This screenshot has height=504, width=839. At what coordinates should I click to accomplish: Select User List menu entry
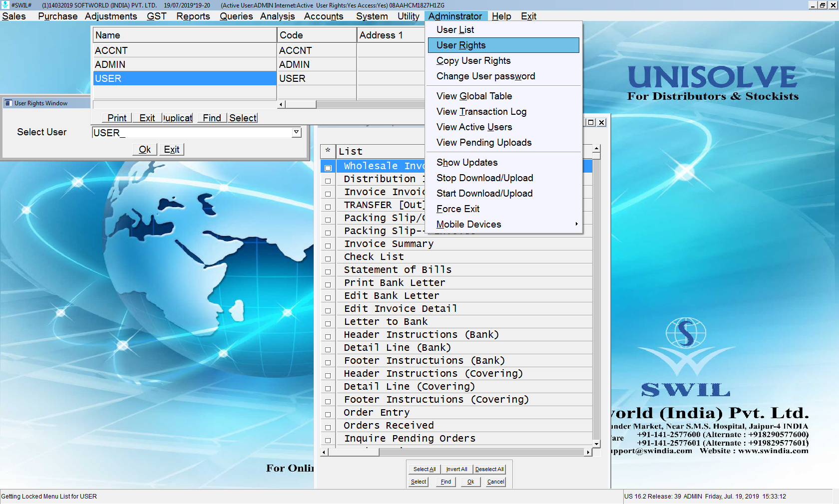point(503,30)
